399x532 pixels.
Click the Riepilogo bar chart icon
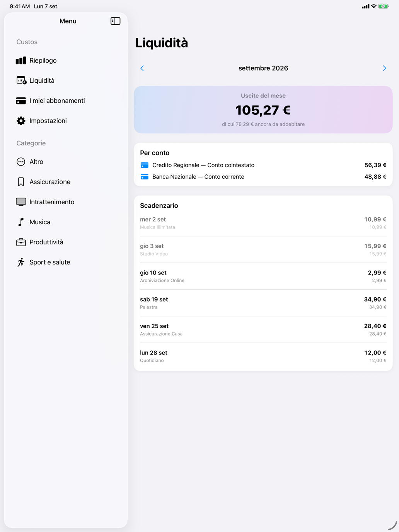click(21, 60)
